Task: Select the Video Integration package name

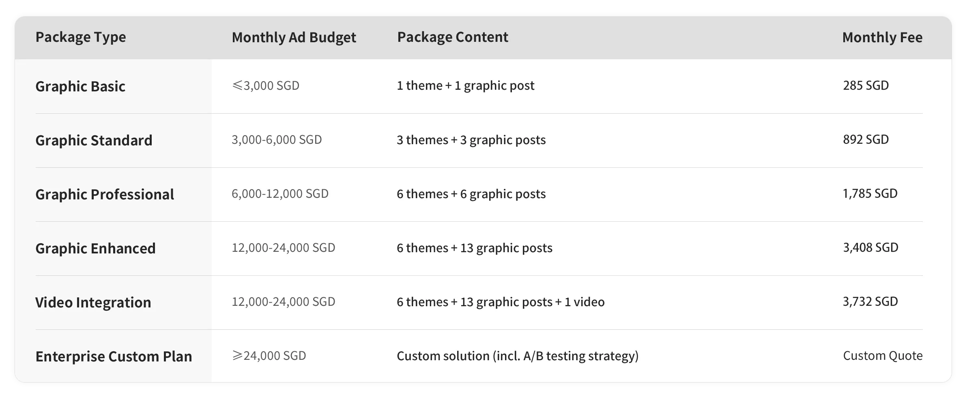Action: [93, 303]
